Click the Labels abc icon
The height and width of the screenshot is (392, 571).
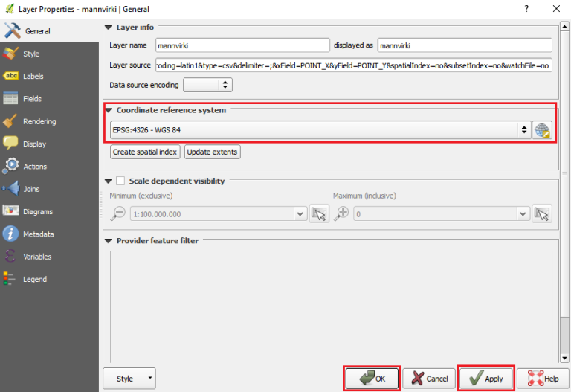[x=11, y=76]
